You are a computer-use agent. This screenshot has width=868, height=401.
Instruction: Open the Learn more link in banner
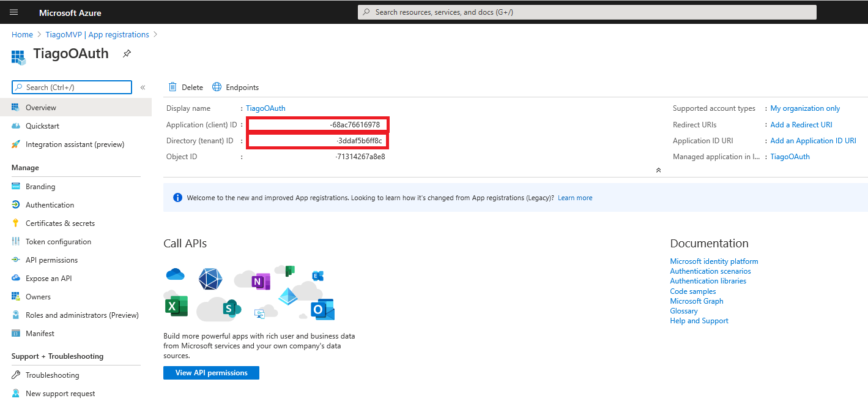(574, 198)
